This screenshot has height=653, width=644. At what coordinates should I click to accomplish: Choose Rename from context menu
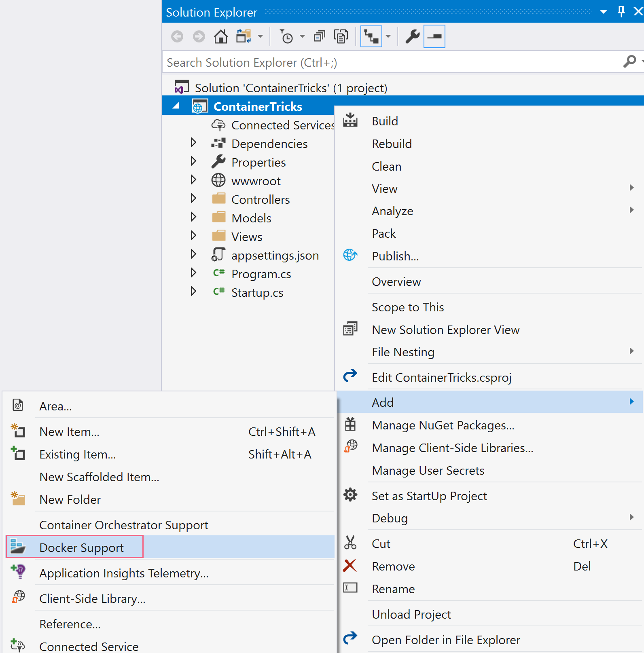[x=489, y=589]
